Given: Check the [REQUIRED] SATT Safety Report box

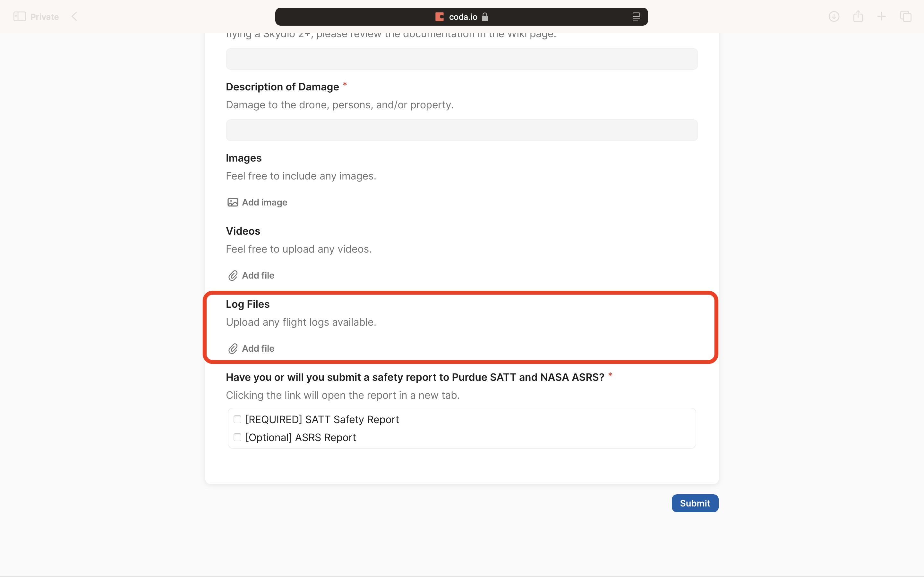Looking at the screenshot, I should point(237,419).
